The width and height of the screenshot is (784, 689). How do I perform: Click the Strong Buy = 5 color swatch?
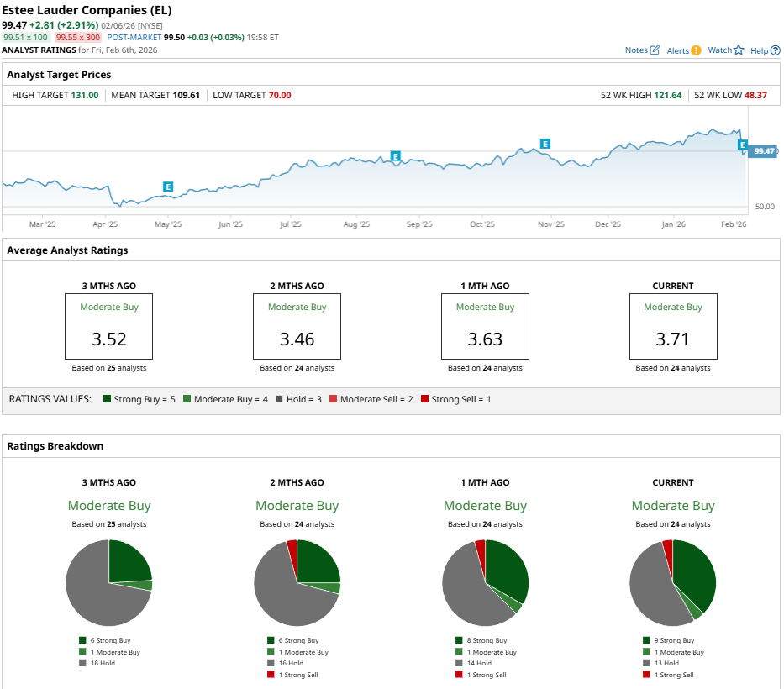(107, 399)
